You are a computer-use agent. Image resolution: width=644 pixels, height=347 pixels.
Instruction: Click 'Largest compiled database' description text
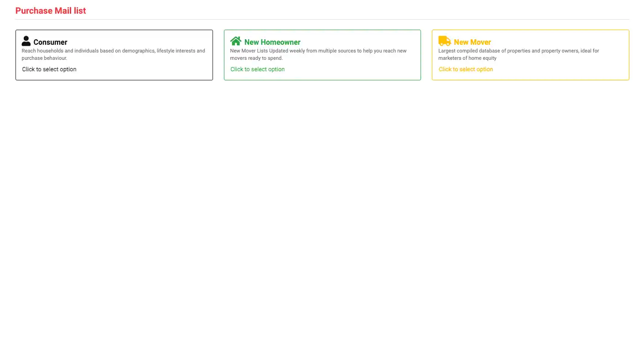click(519, 51)
